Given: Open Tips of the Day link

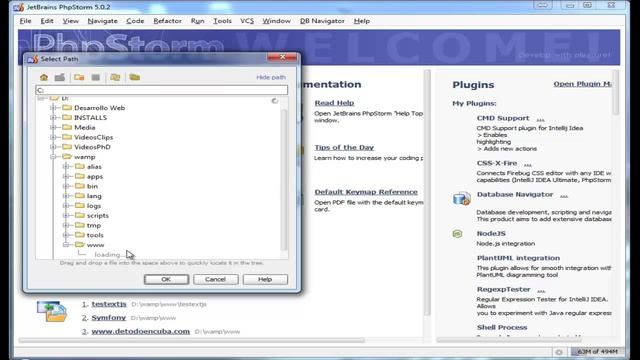Looking at the screenshot, I should coord(344,147).
